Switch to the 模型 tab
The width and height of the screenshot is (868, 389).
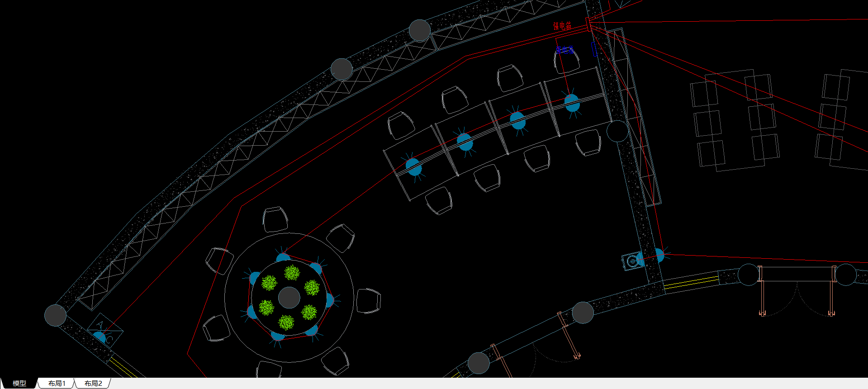tap(19, 383)
